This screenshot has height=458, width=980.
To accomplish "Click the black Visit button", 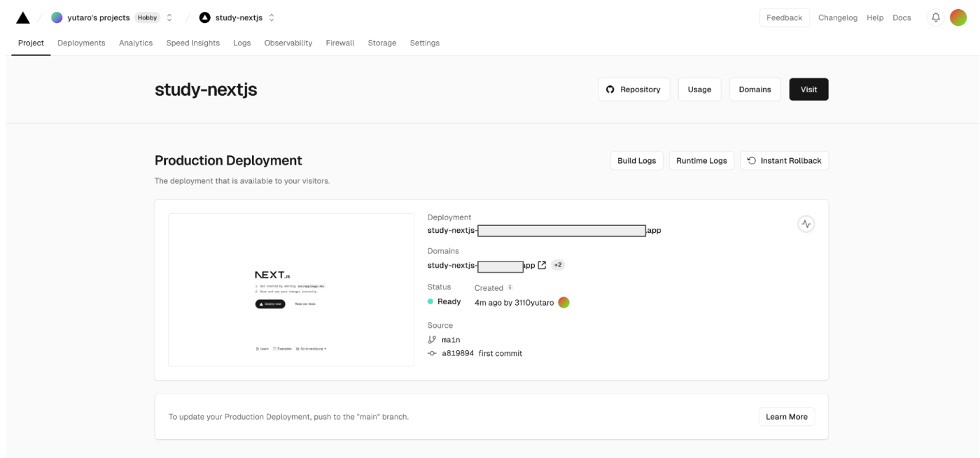I will coord(808,90).
